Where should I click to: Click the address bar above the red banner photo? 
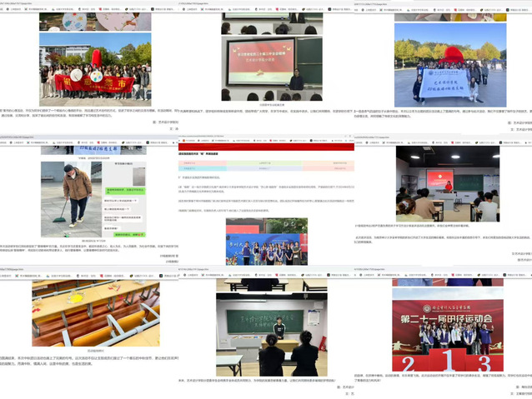point(33,3)
